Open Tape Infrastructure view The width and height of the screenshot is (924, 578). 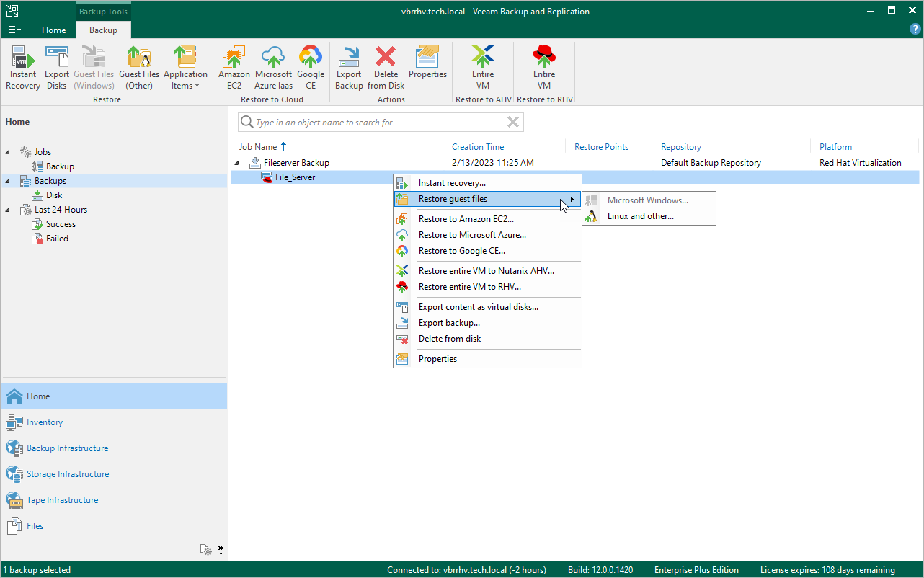[x=114, y=500]
